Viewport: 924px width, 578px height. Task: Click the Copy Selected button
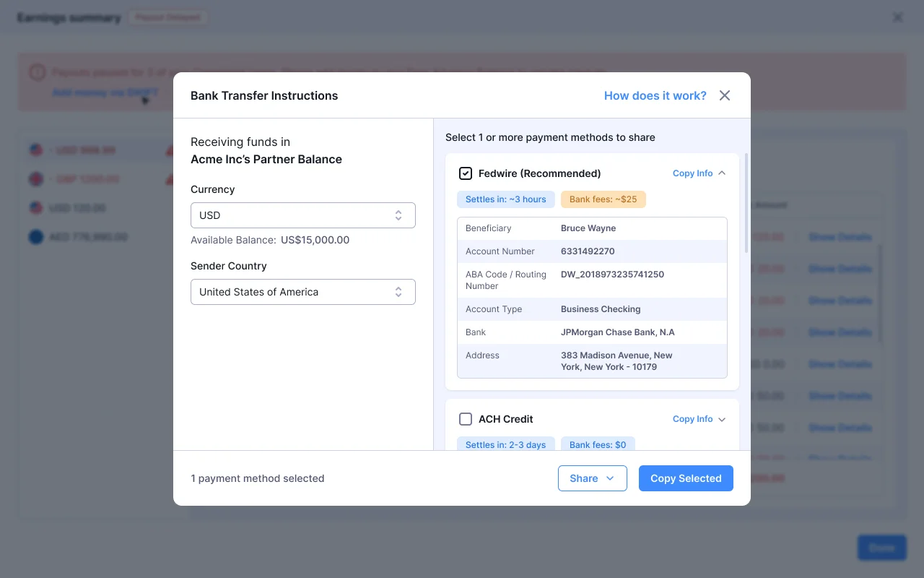[685, 478]
